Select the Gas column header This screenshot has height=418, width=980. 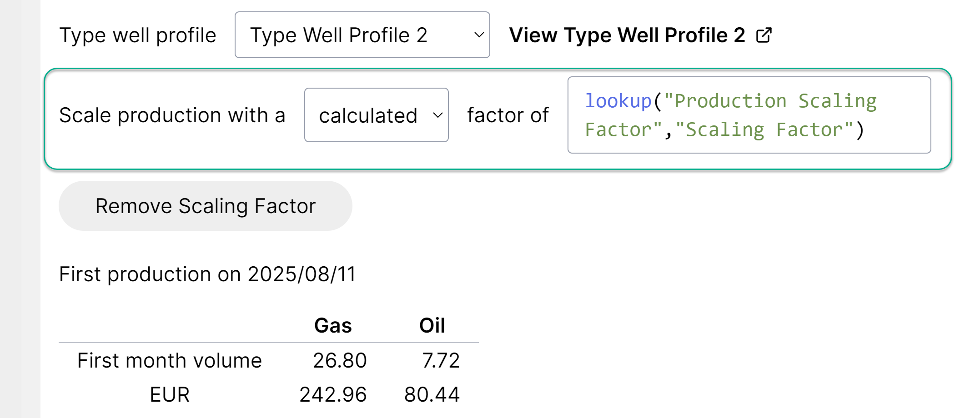pyautogui.click(x=333, y=325)
